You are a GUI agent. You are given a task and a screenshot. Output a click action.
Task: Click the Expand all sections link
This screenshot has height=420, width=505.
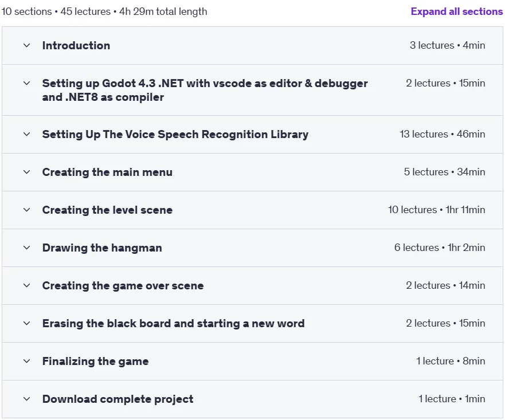(x=456, y=11)
